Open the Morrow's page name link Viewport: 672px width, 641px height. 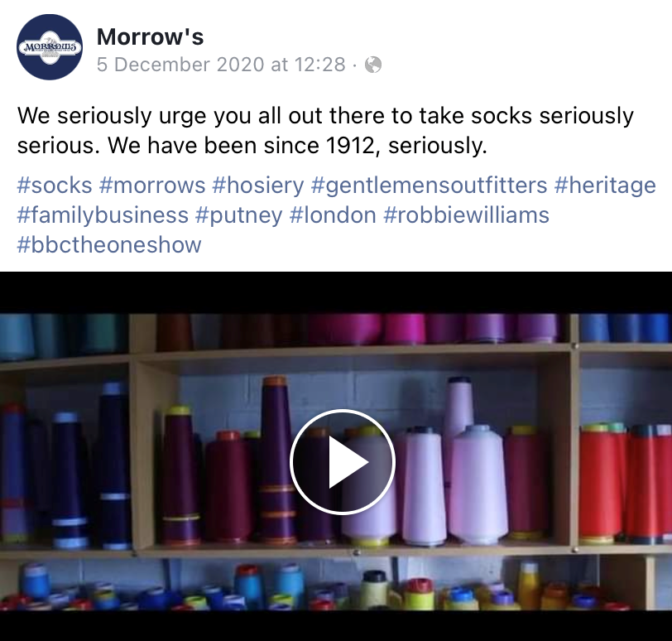coord(150,36)
